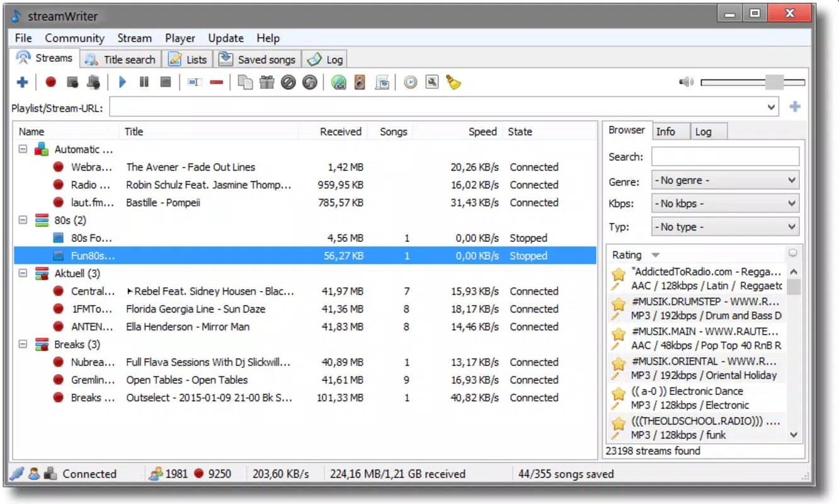Screen dimensions: 839x504
Task: Select the Ella Henderson - Mirror Man row
Action: (305, 326)
